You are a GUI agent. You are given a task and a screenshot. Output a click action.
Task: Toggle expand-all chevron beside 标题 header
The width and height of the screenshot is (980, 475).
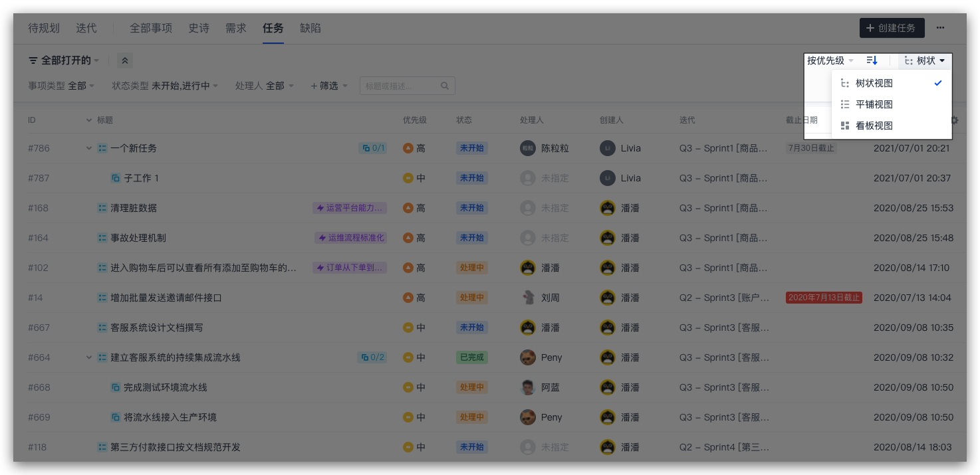[x=89, y=120]
